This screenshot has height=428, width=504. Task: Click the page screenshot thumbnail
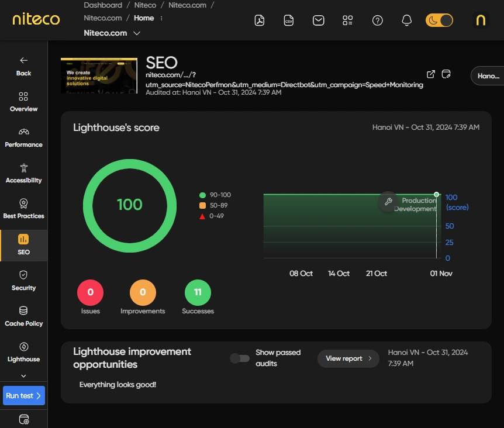tap(99, 76)
